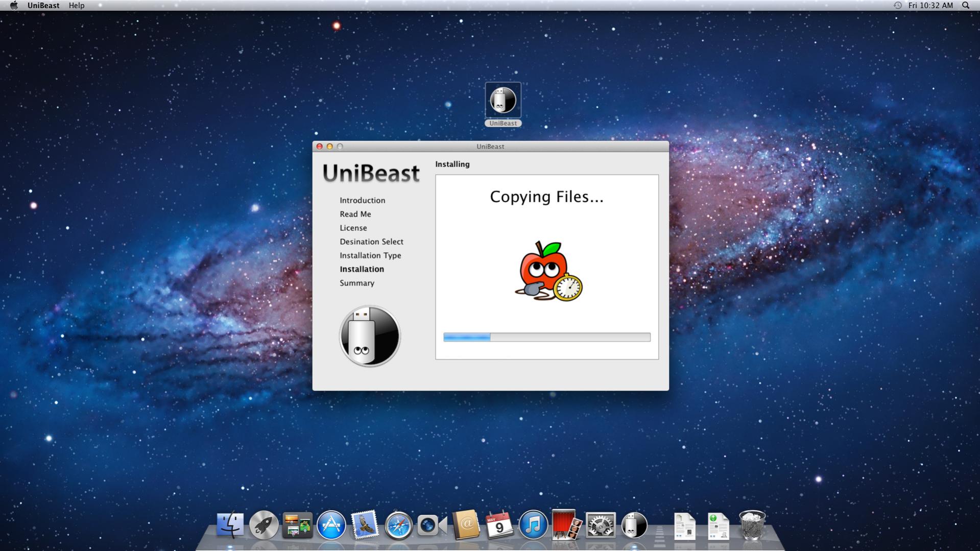Click the Copying Files... heading
This screenshot has width=980, height=551.
[x=546, y=197]
